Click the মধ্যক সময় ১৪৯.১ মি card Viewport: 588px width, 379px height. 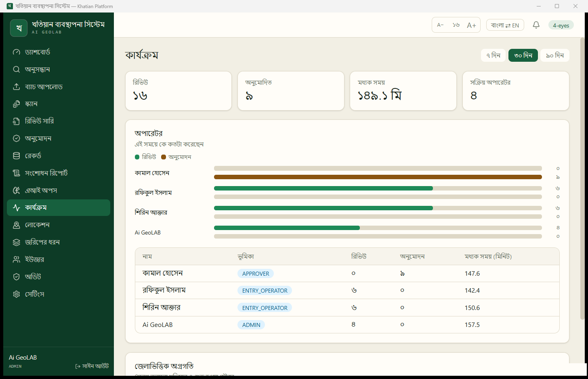point(403,91)
